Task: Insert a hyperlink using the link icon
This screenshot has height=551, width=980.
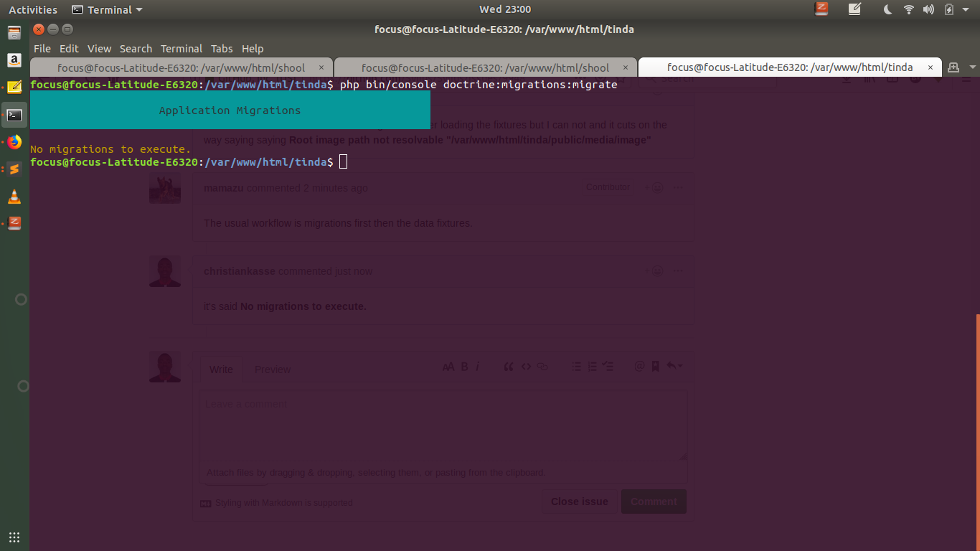Action: 543,366
